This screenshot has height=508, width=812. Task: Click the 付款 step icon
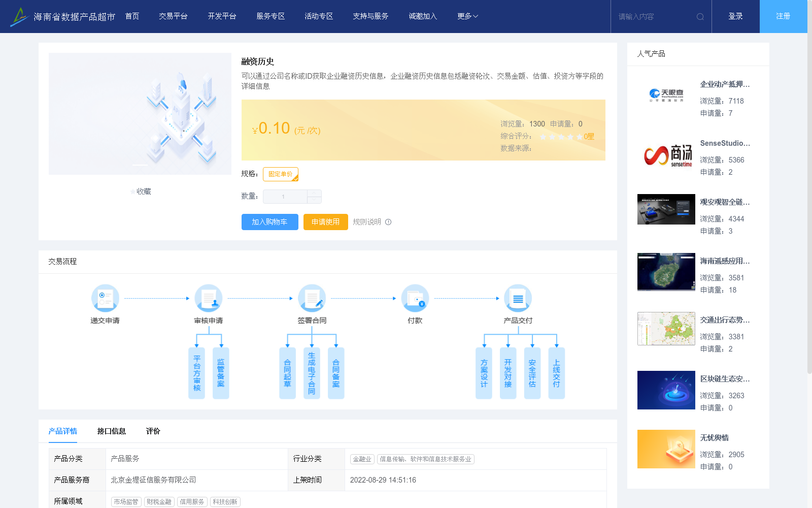tap(415, 298)
